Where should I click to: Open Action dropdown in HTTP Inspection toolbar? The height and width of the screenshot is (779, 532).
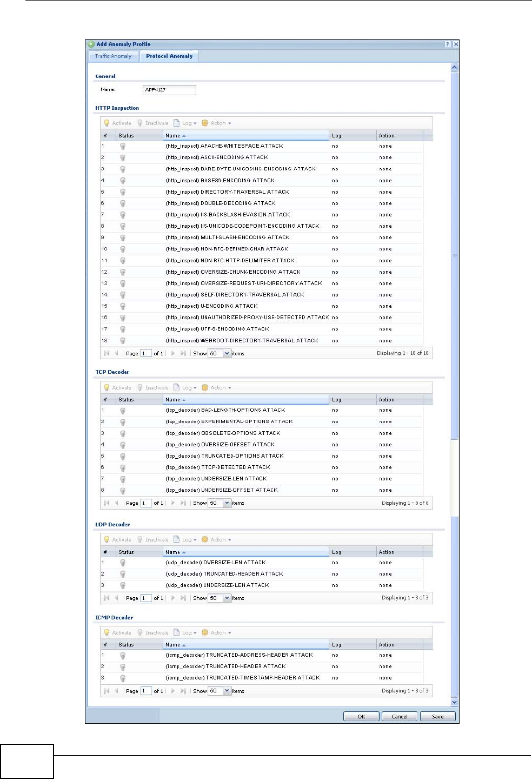click(x=216, y=123)
